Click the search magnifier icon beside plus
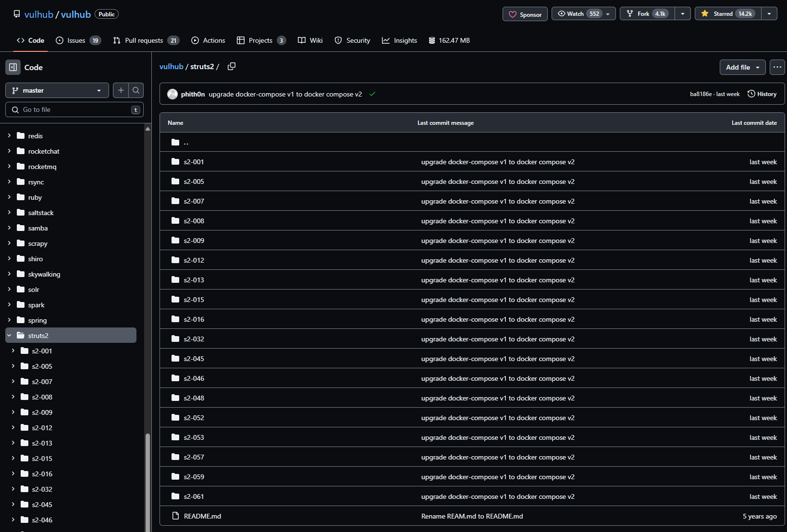Image resolution: width=787 pixels, height=532 pixels. pyautogui.click(x=136, y=90)
